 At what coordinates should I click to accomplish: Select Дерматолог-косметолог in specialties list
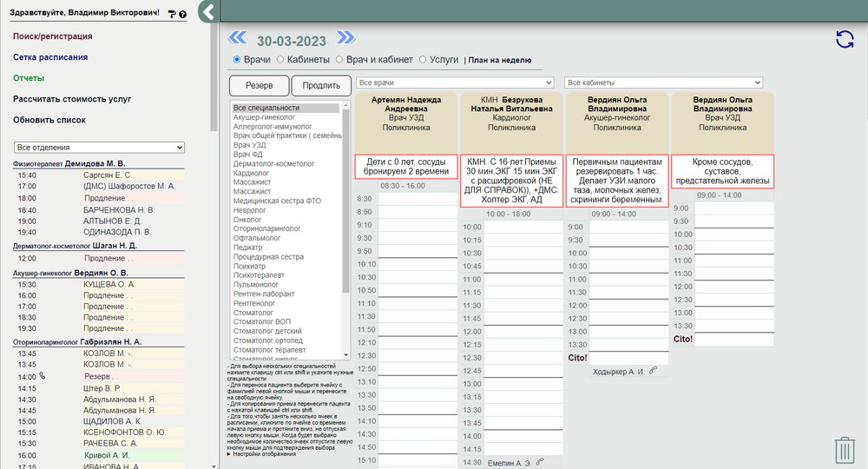tap(286, 164)
